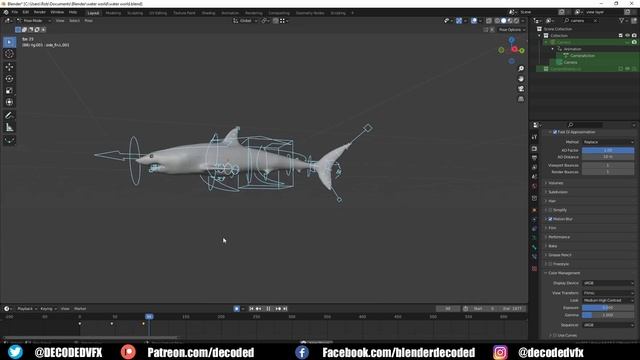Open the Marker menu in timeline

pos(80,309)
